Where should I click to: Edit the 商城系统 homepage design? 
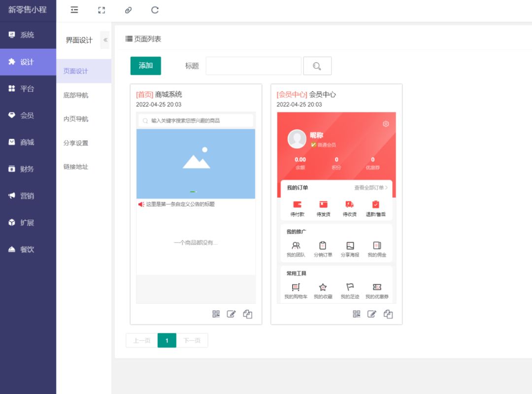pos(231,314)
